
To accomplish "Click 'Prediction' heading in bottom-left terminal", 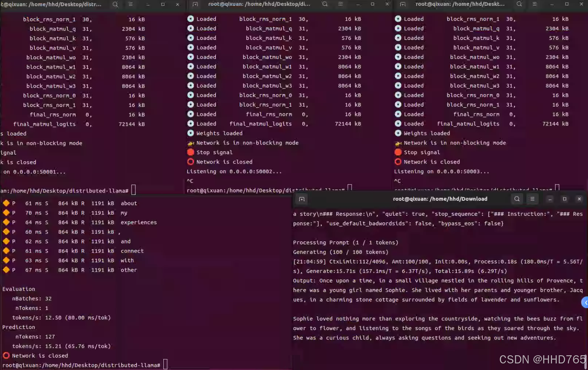I will 19,327.
